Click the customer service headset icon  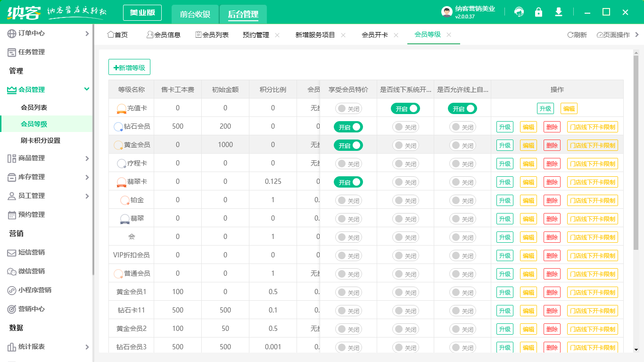[519, 12]
